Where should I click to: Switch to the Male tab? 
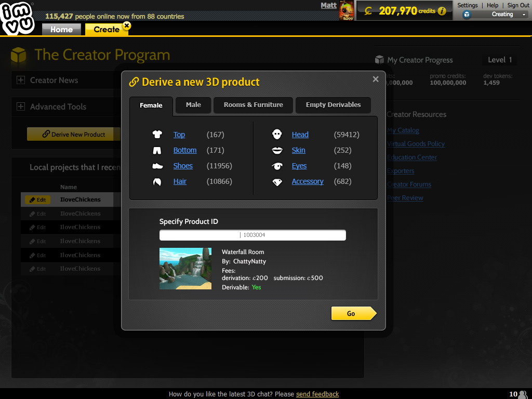pyautogui.click(x=193, y=105)
